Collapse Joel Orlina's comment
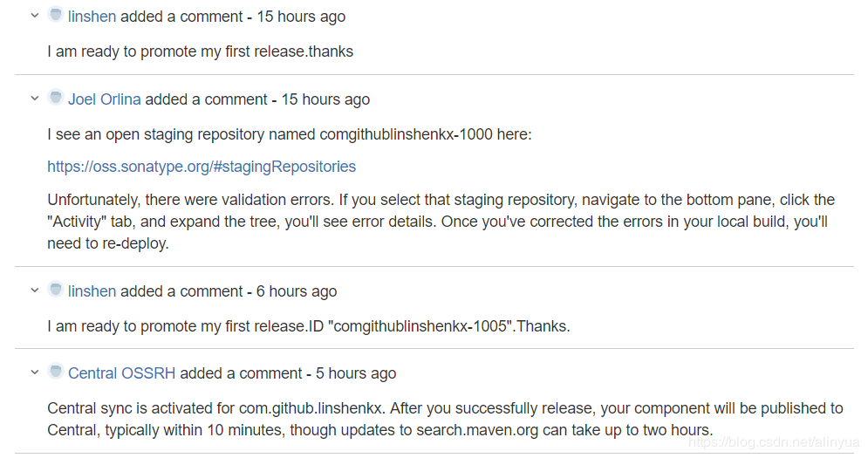The image size is (868, 458). (x=35, y=99)
